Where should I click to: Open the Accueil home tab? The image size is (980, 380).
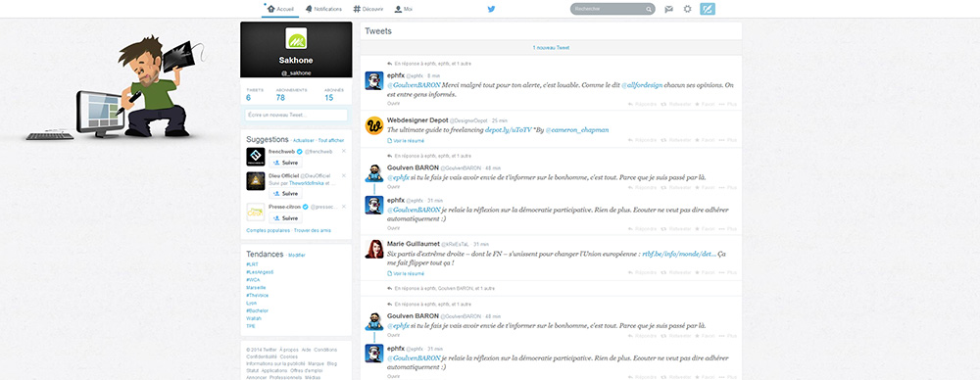click(280, 9)
